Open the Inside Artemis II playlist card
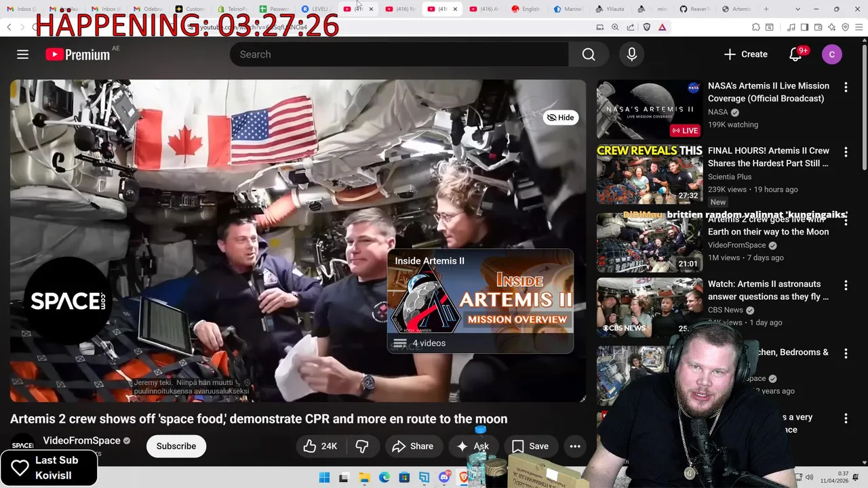 pyautogui.click(x=480, y=301)
